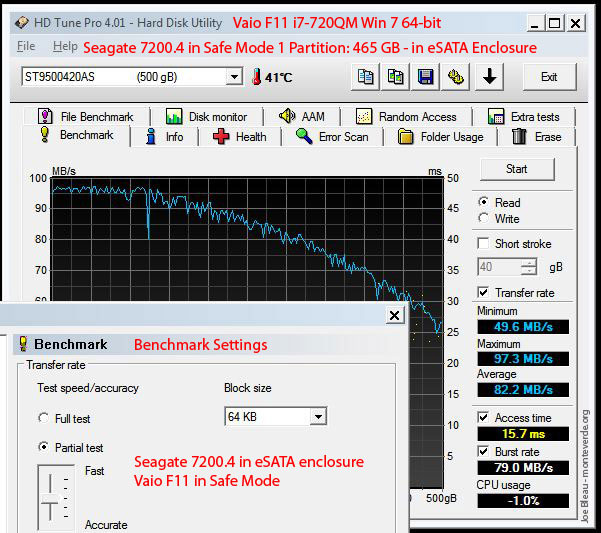The image size is (601, 533).
Task: Click the down arrow minimize-to-tray icon
Action: [489, 77]
